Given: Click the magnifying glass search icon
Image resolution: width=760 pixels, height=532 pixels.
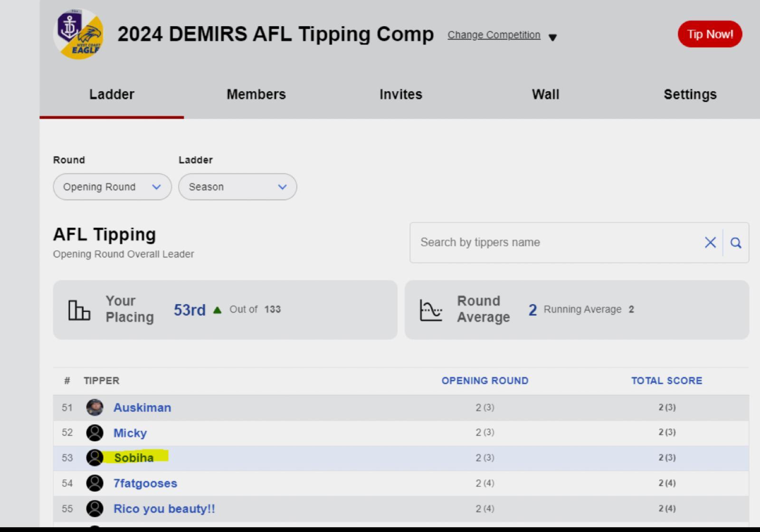Looking at the screenshot, I should (736, 243).
